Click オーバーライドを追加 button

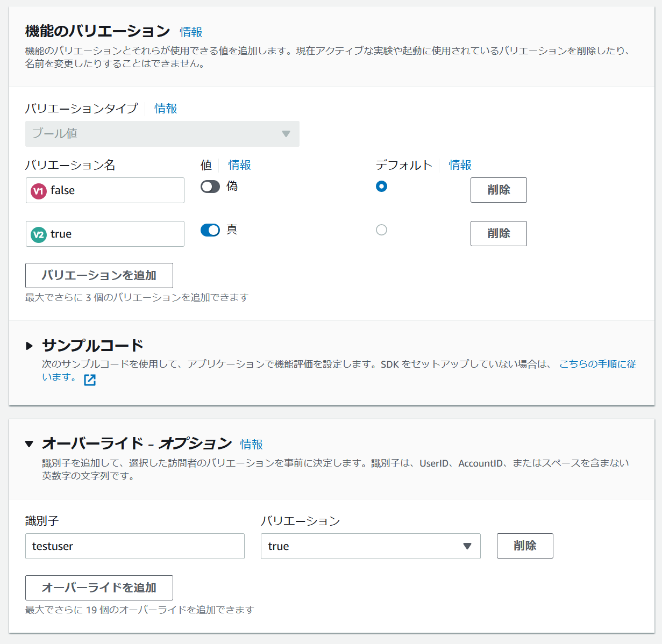pyautogui.click(x=99, y=588)
